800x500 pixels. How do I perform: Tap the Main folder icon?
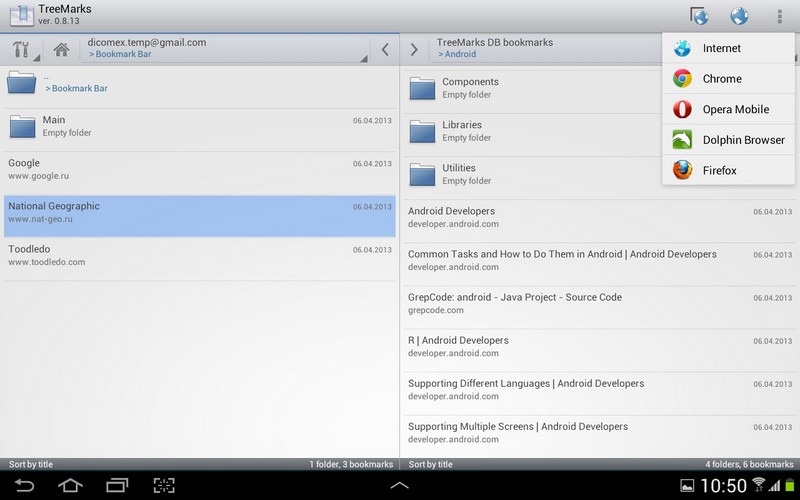click(23, 126)
